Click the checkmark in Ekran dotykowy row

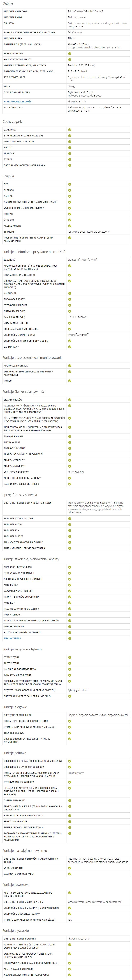70,54
